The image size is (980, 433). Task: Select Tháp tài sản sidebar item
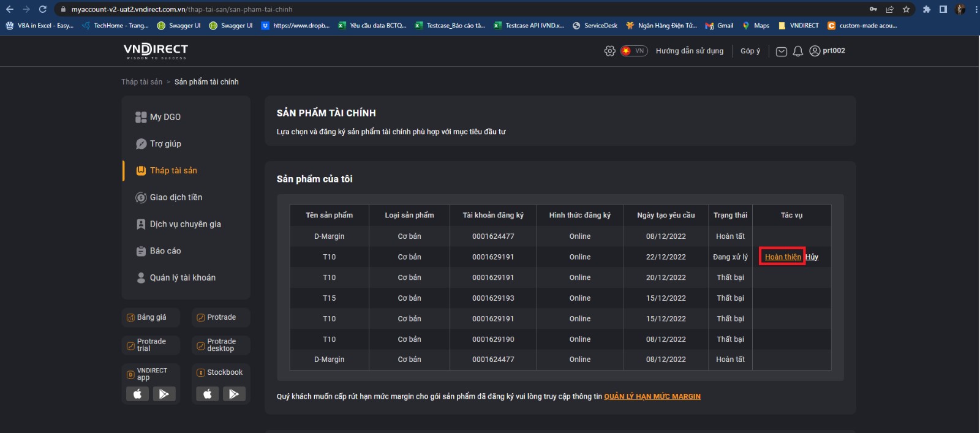point(167,171)
